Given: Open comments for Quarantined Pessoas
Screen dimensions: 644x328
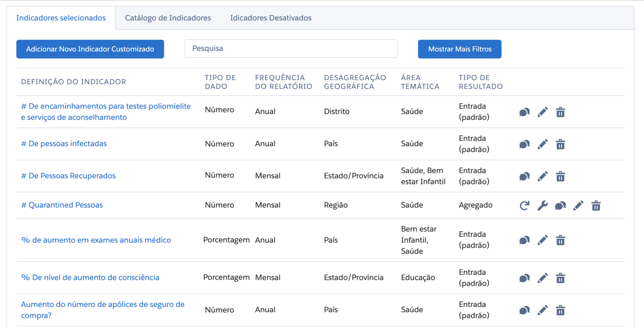Looking at the screenshot, I should pos(560,206).
